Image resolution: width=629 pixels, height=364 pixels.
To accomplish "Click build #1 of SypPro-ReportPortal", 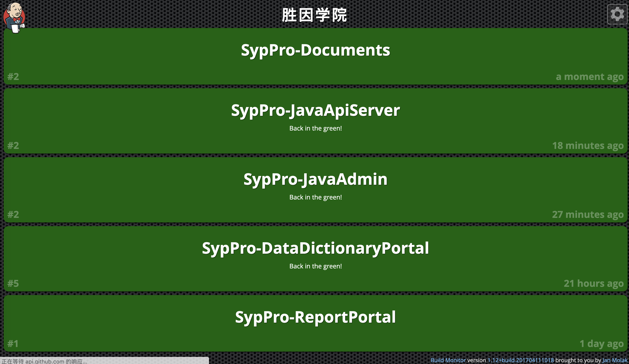I will click(x=13, y=344).
